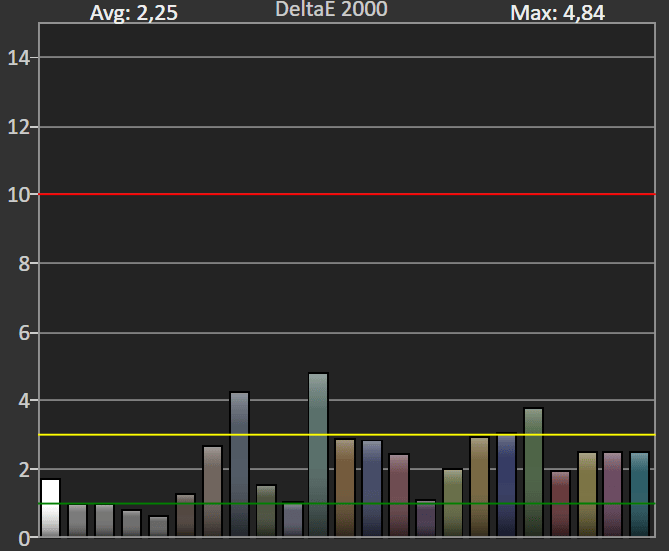Click the DeltaE 2000 chart title

[x=332, y=9]
